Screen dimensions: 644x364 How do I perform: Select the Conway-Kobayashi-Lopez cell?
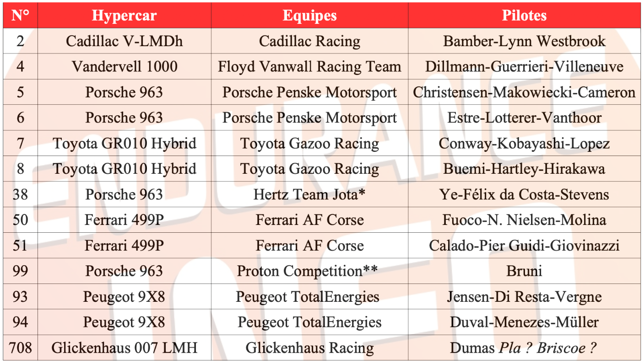click(x=524, y=144)
